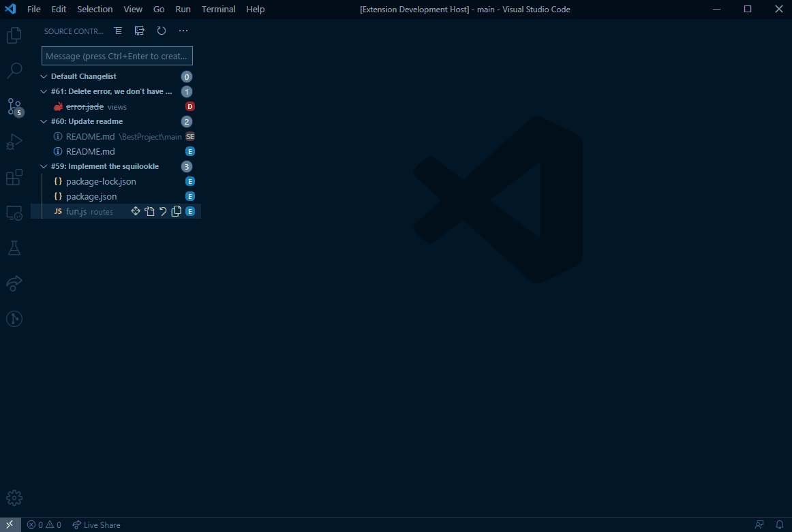Open the feedback icon in status bar
The image size is (792, 532).
(x=759, y=525)
